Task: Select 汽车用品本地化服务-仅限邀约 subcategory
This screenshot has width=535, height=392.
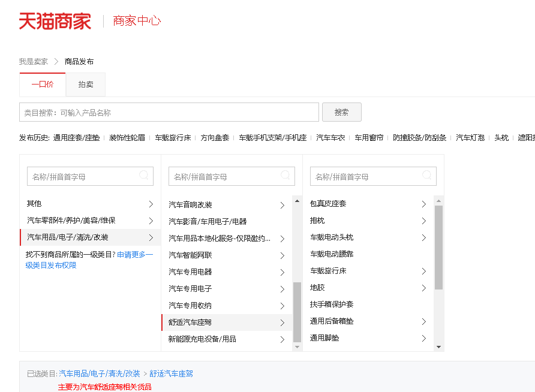Action: tap(227, 239)
